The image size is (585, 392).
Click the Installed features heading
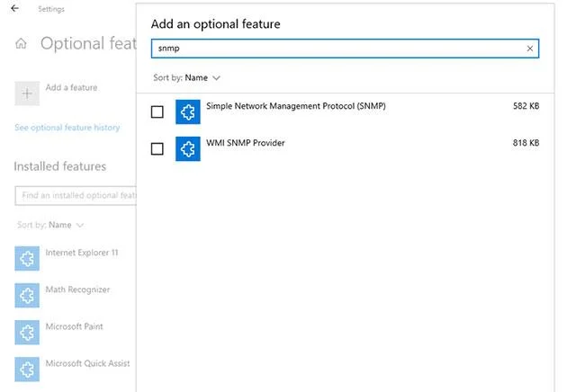click(x=60, y=166)
